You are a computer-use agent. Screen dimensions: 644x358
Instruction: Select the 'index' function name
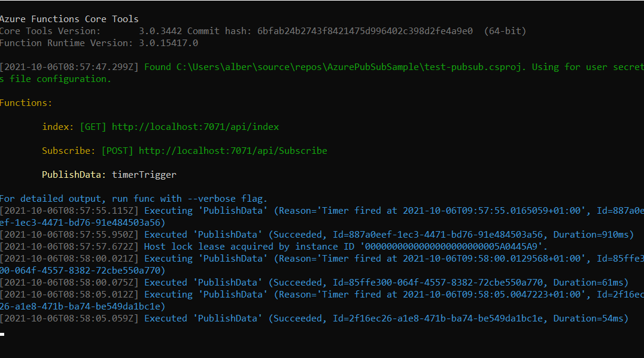[x=58, y=127]
